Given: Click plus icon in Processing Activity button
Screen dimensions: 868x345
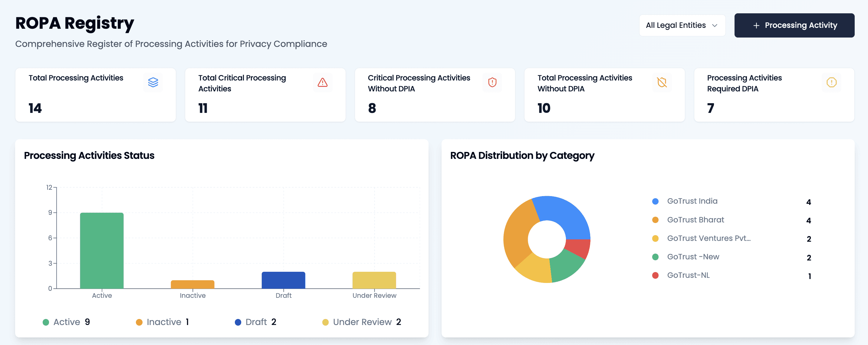Looking at the screenshot, I should [x=756, y=26].
